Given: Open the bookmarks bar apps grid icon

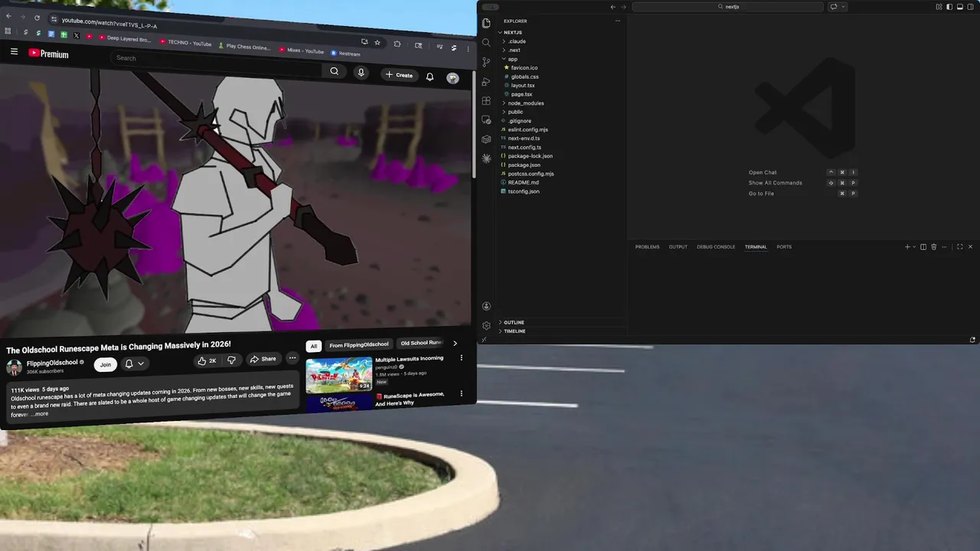Looking at the screenshot, I should pos(8,31).
